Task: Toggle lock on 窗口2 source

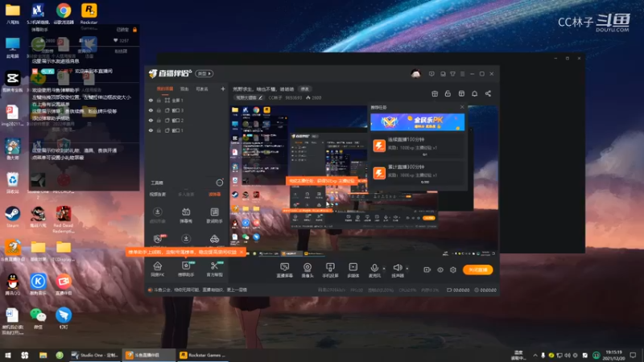Action: (x=159, y=120)
